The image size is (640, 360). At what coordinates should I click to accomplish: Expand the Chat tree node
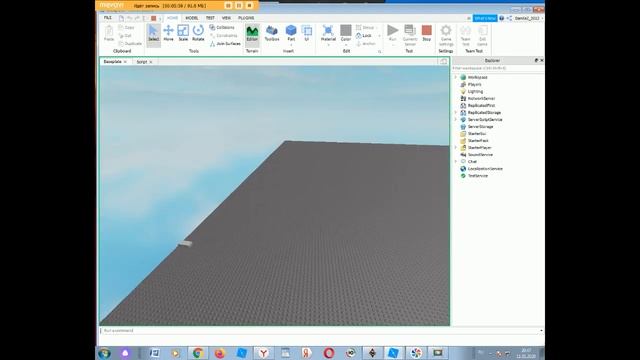point(456,162)
